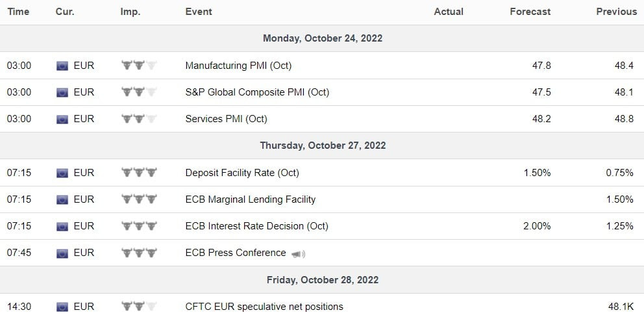The image size is (644, 319).
Task: Click the three-bull importance icon for ECB Interest Rate Decision
Action: click(139, 225)
